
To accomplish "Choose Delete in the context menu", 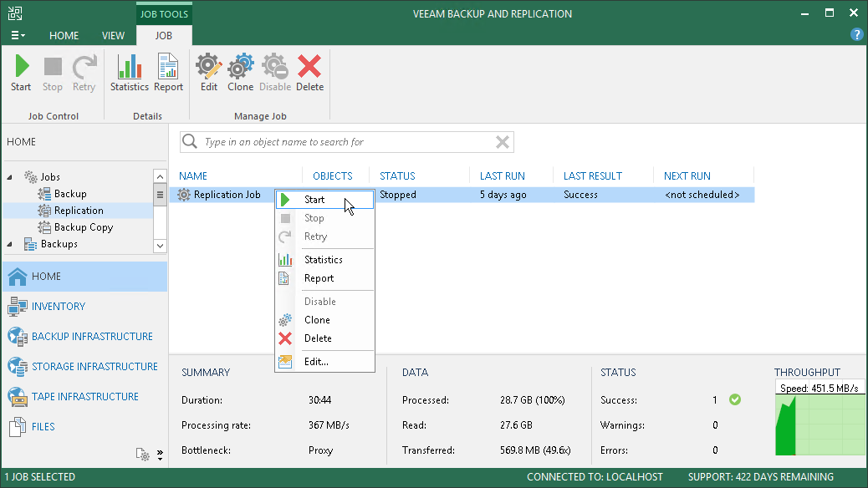I will [x=325, y=338].
